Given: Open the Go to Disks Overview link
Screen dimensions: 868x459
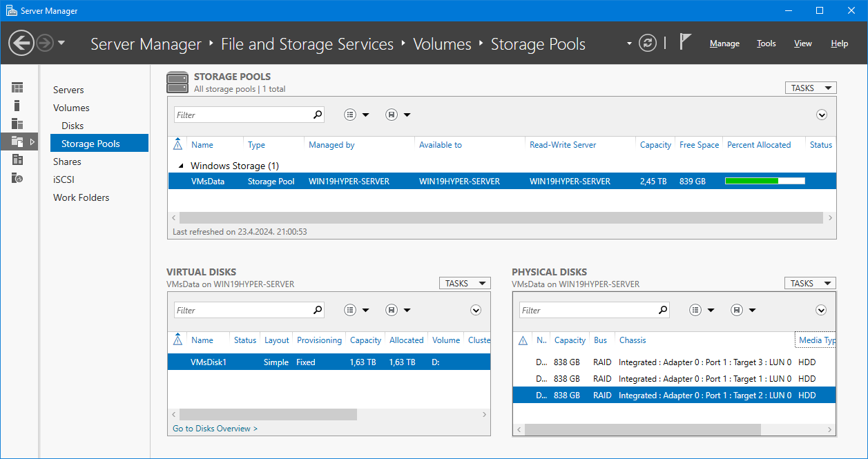Looking at the screenshot, I should 215,429.
